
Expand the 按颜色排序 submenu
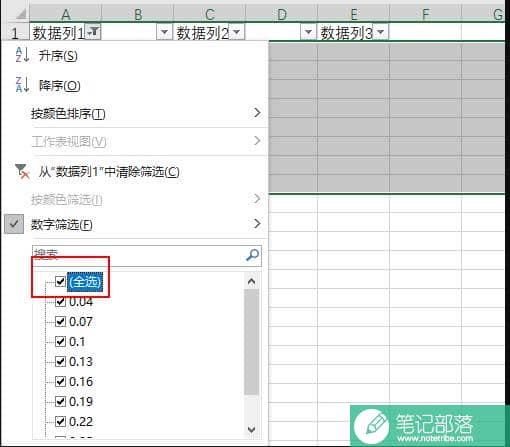[x=257, y=113]
